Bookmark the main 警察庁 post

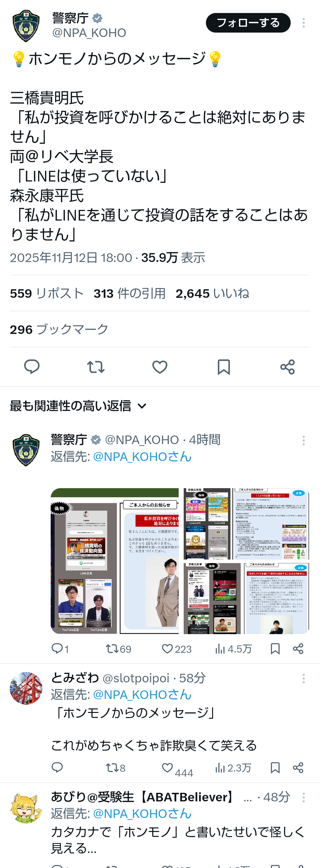[x=224, y=367]
